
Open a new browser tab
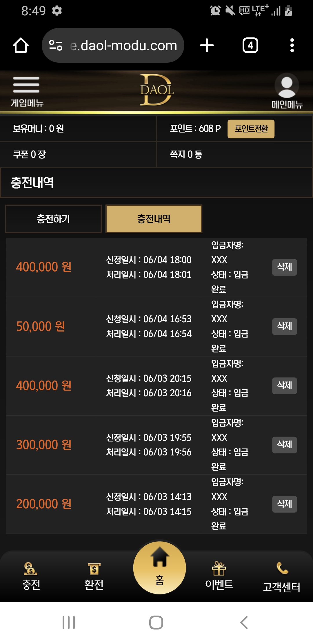(x=207, y=46)
